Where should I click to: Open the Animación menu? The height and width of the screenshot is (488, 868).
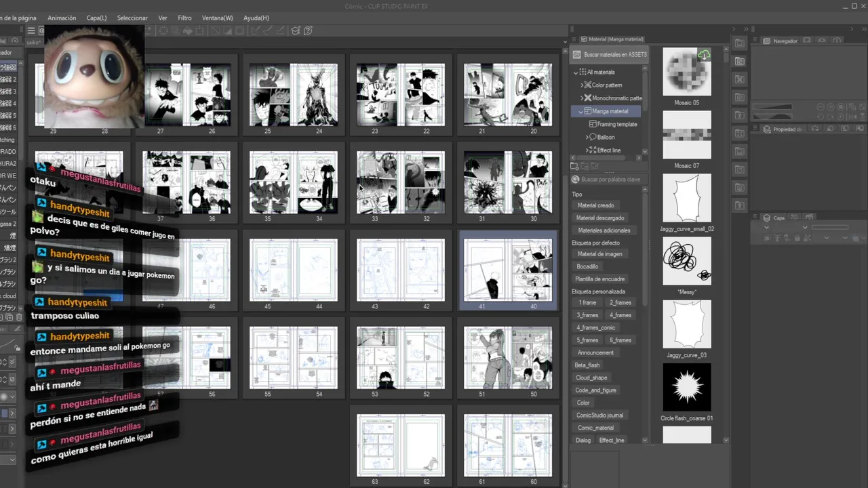click(x=62, y=18)
